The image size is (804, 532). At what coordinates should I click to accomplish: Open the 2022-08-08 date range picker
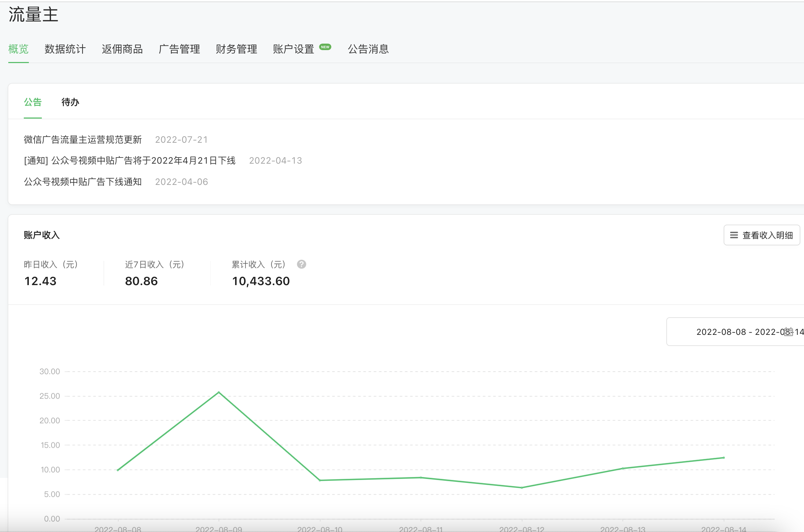click(735, 332)
